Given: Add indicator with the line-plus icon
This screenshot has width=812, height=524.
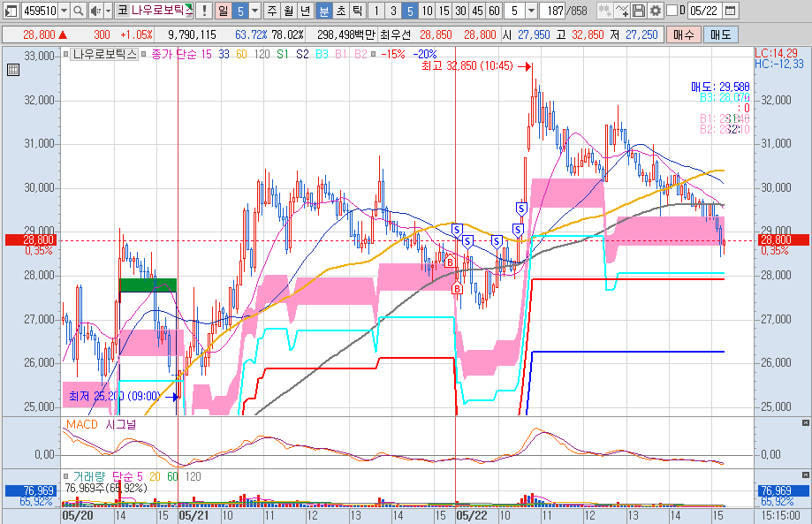Looking at the screenshot, I should [x=622, y=11].
